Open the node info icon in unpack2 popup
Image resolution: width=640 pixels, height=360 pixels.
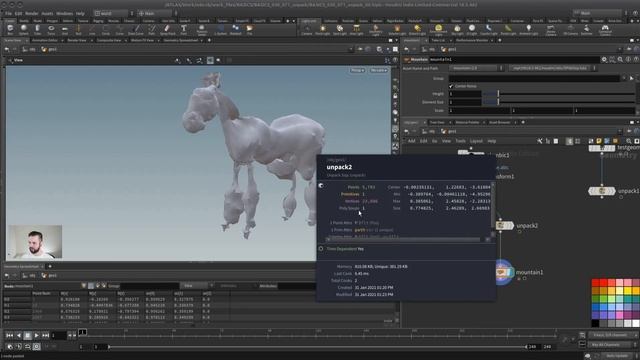(321, 185)
